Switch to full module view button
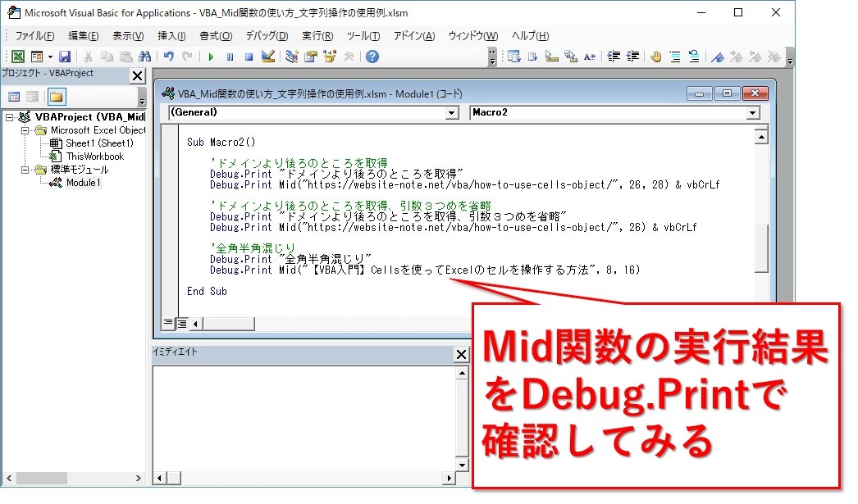 [181, 323]
